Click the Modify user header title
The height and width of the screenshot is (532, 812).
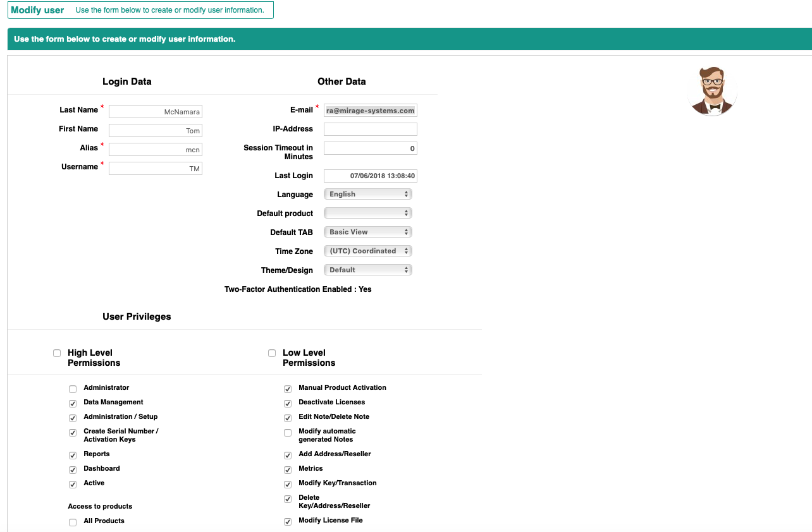pyautogui.click(x=37, y=10)
